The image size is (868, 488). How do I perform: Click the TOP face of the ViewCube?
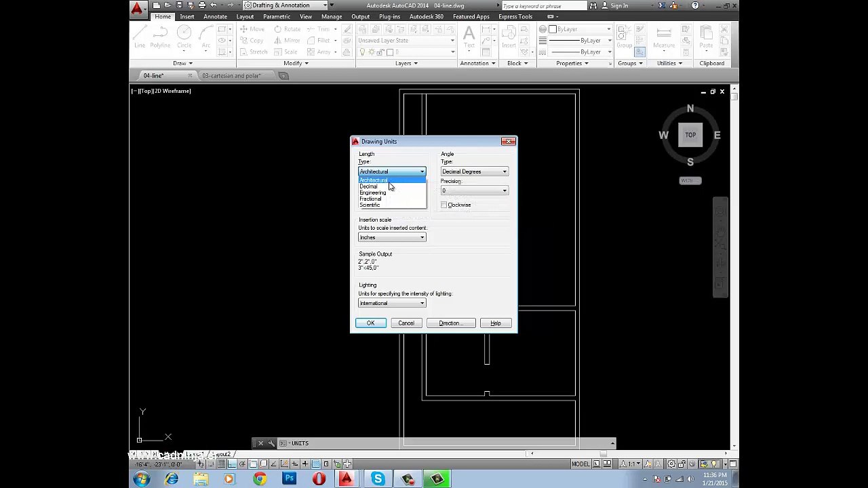point(690,135)
